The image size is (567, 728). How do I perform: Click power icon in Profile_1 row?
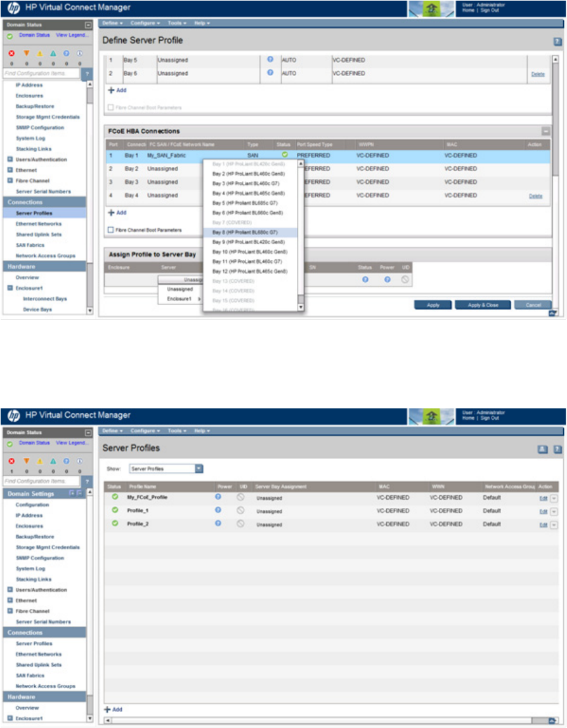218,510
